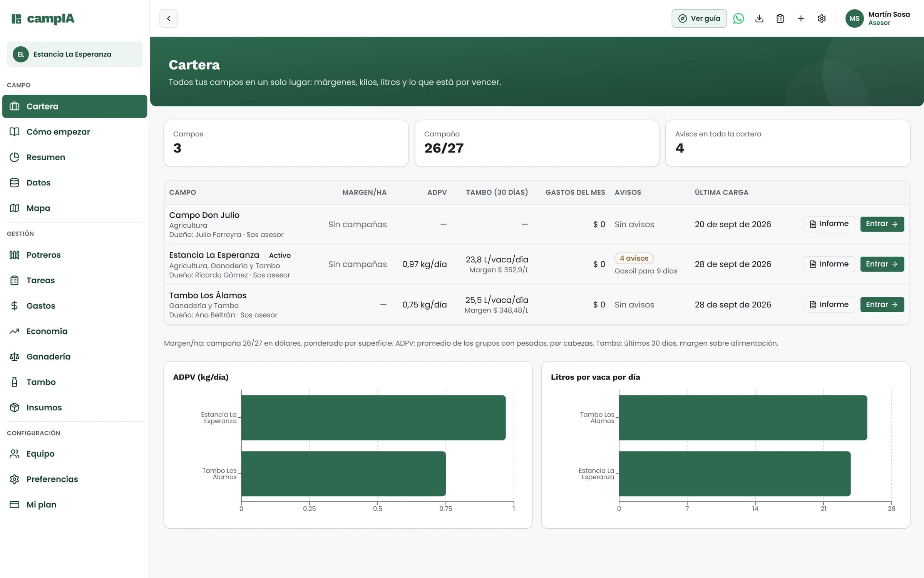Viewport: 924px width, 578px height.
Task: Open Cartera in sidebar
Action: coord(75,106)
